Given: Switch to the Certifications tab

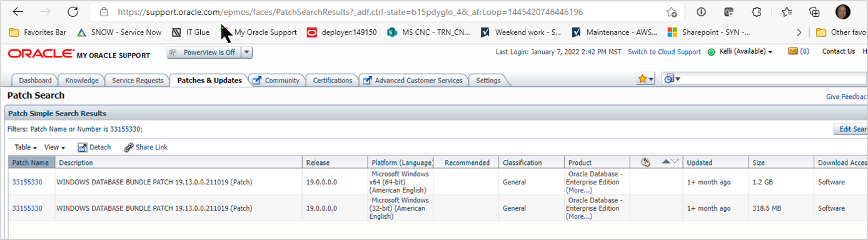Looking at the screenshot, I should point(333,80).
